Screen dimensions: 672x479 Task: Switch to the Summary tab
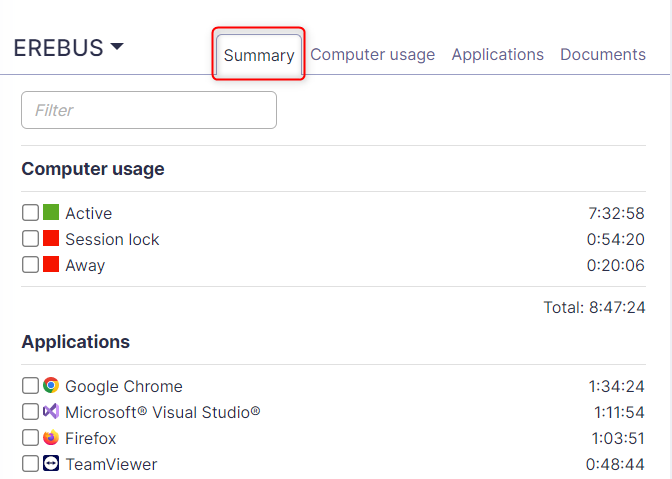pos(259,55)
